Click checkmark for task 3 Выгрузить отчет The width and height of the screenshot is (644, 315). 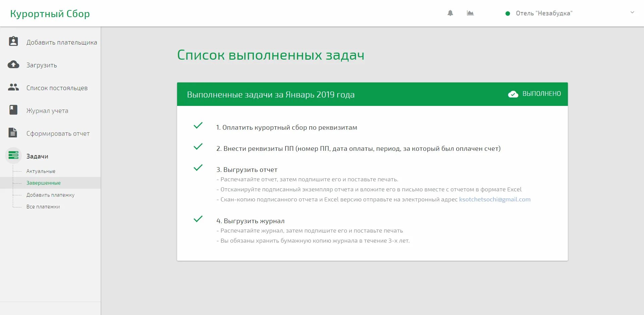[x=198, y=168]
